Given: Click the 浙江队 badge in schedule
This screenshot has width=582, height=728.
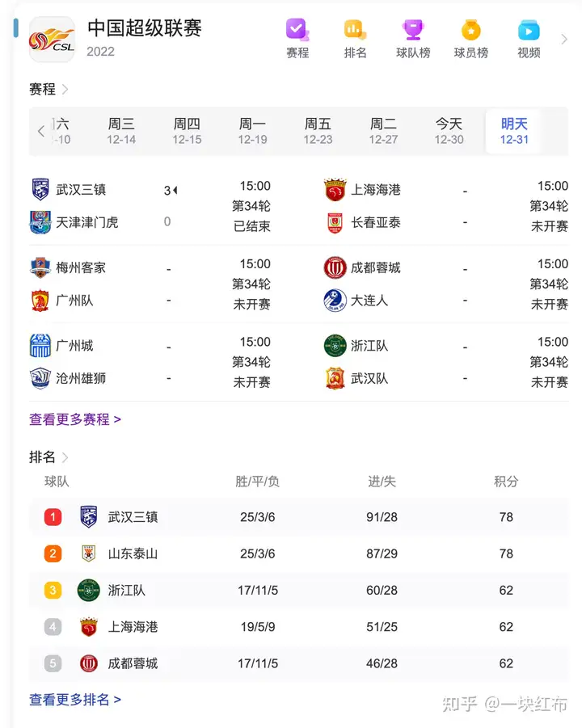Looking at the screenshot, I should point(335,346).
